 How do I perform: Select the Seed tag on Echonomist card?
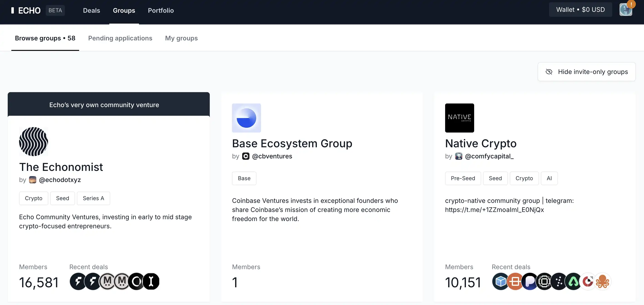pyautogui.click(x=62, y=198)
